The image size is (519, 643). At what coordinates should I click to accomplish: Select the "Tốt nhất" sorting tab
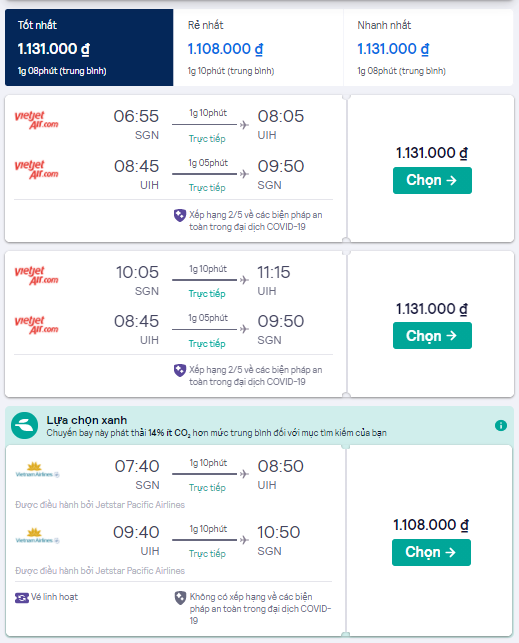pos(89,48)
